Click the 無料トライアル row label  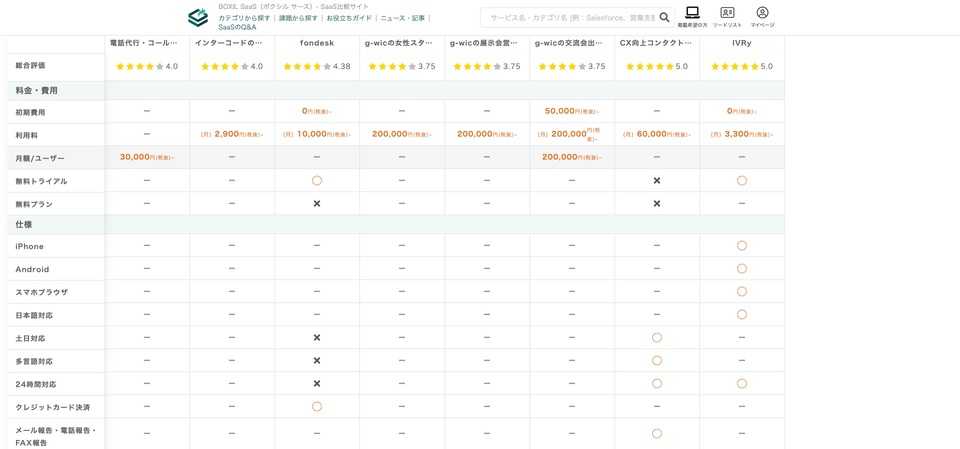point(41,181)
